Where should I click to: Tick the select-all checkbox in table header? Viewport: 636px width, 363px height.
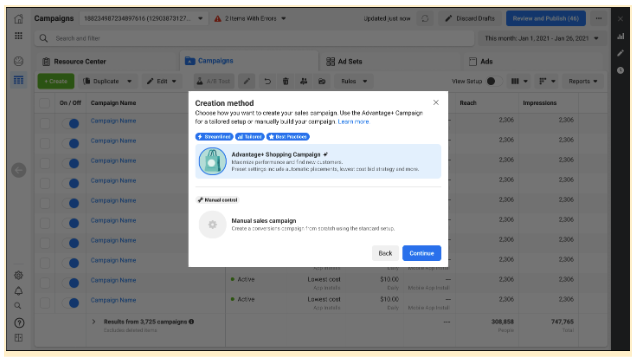pos(45,103)
